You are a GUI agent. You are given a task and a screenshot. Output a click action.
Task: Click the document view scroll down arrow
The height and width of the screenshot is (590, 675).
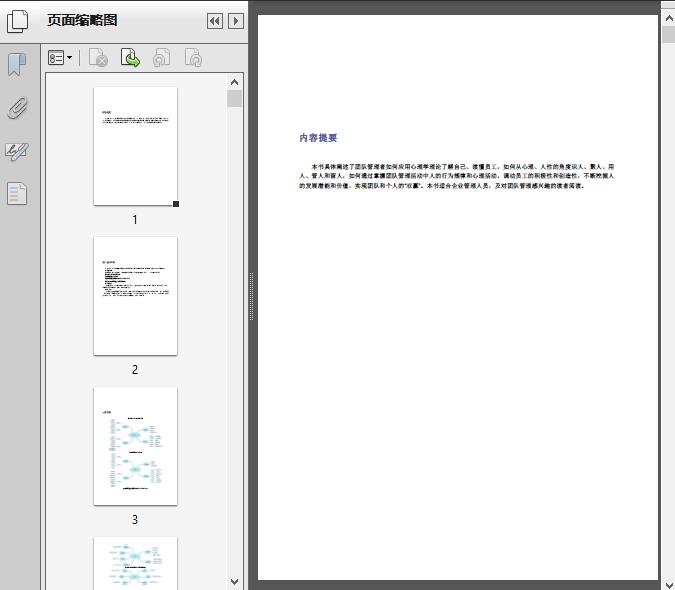pyautogui.click(x=669, y=584)
